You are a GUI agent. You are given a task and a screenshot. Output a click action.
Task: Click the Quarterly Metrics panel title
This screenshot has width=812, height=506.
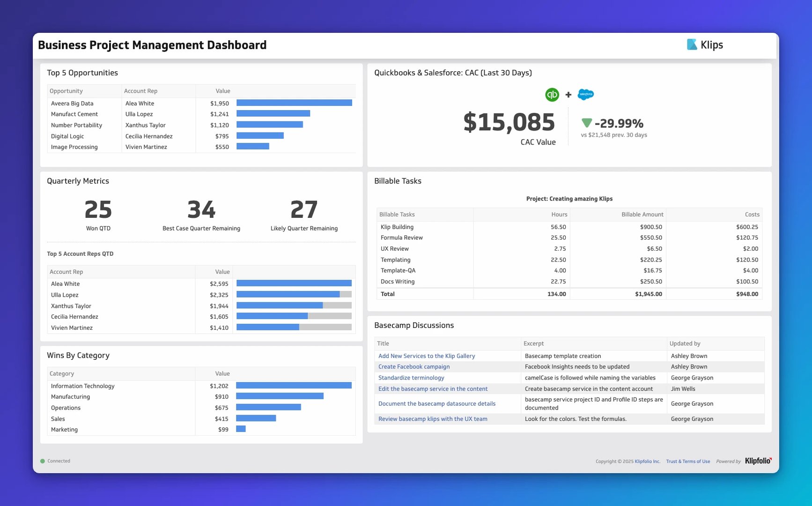click(78, 181)
